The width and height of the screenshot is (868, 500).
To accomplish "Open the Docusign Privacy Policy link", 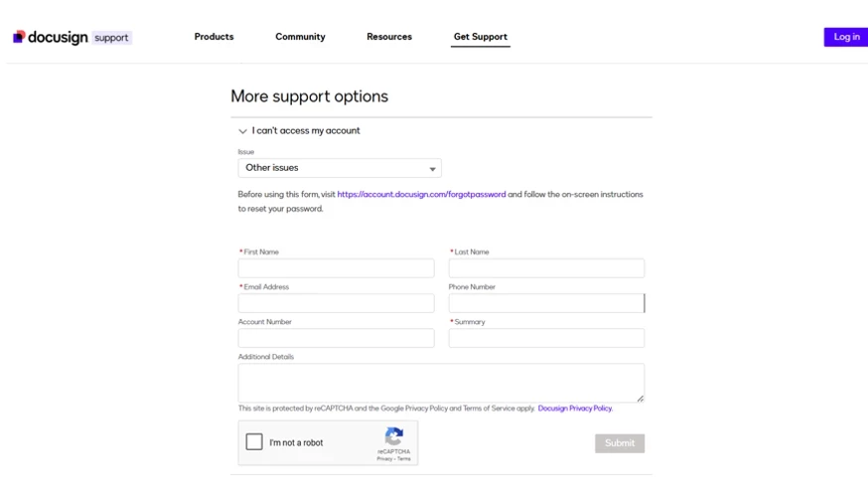I will (575, 409).
